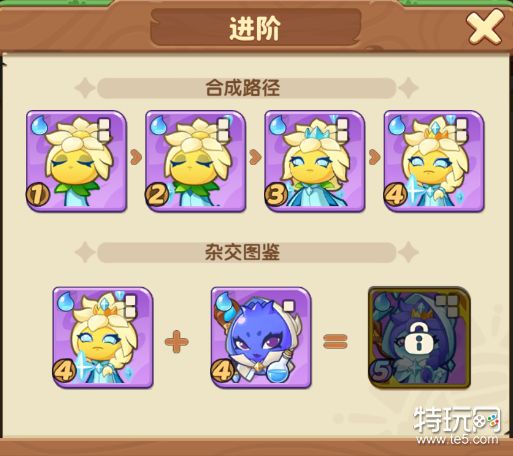This screenshot has height=456, width=513.
Task: Open the stage 1 flower character card
Action: pos(76,161)
